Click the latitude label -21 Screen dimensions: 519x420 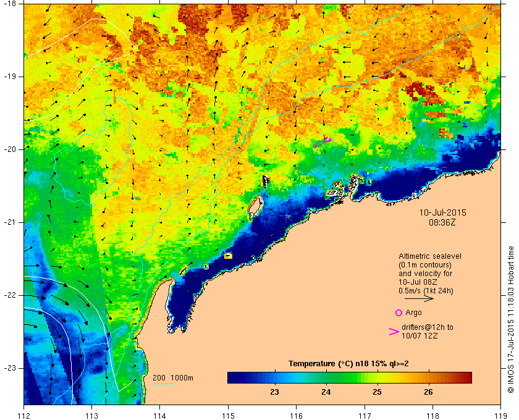pyautogui.click(x=9, y=222)
